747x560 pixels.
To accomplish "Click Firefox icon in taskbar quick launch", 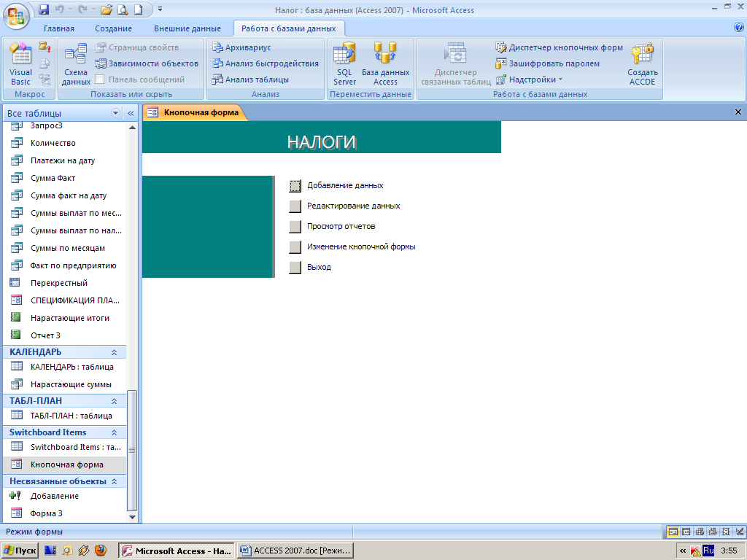I will pos(101,551).
